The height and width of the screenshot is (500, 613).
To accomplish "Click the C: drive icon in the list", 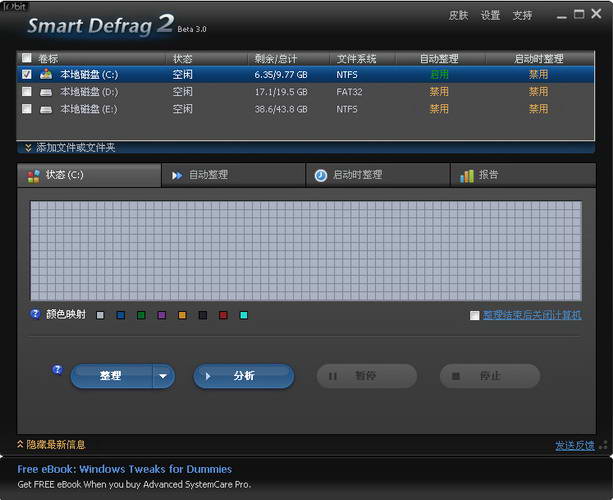I will tap(46, 74).
